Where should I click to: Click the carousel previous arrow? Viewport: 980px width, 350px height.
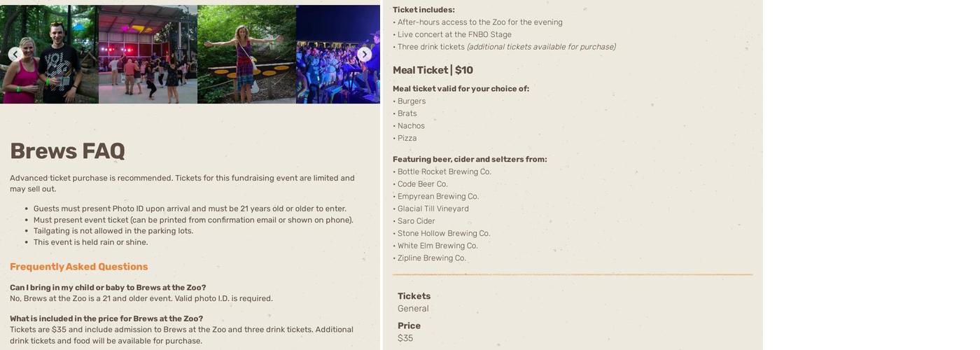click(x=15, y=54)
